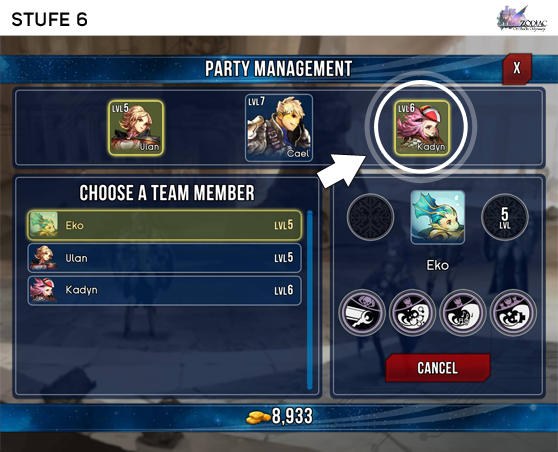
Task: Choose Ulan from team member list
Action: coord(165,258)
